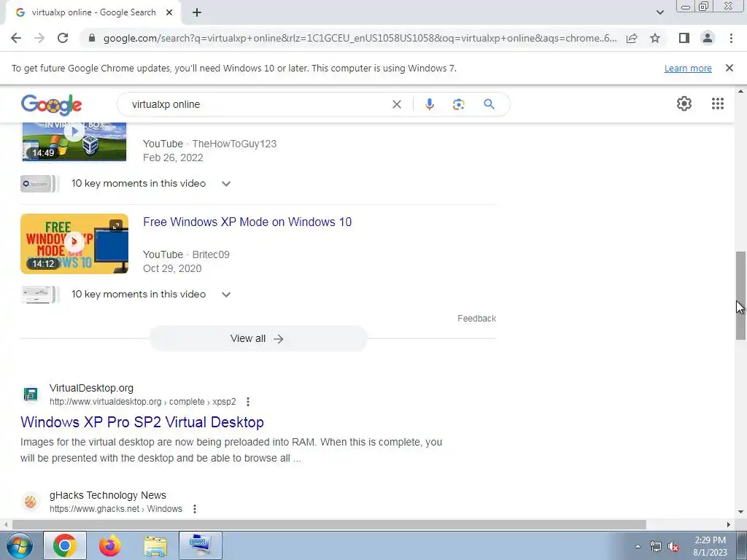
Task: Open more options for gHacks result
Action: [x=194, y=509]
